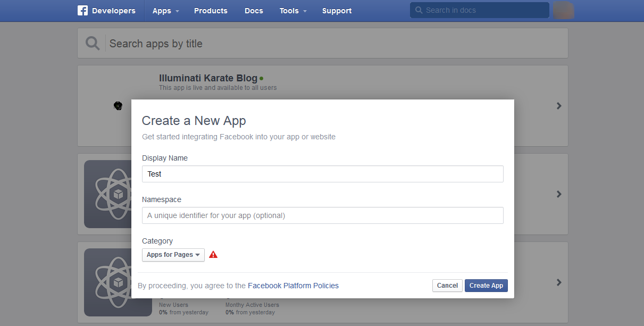The image size is (644, 326).
Task: Focus the Display Name field
Action: [x=322, y=174]
